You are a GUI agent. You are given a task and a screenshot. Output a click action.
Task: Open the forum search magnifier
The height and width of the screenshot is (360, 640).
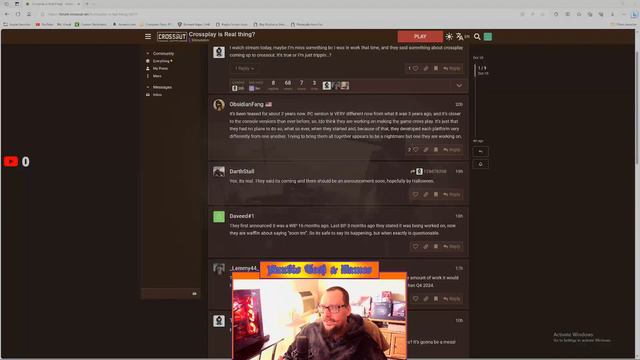[x=477, y=37]
